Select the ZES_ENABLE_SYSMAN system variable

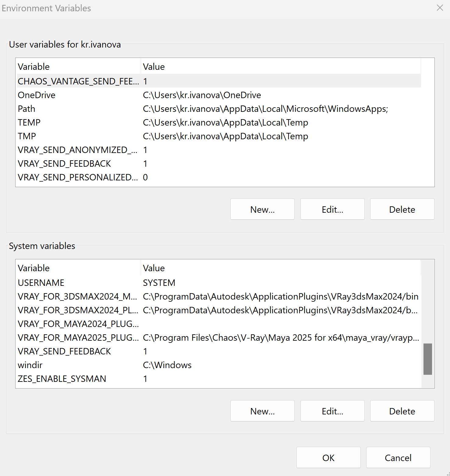coord(219,378)
